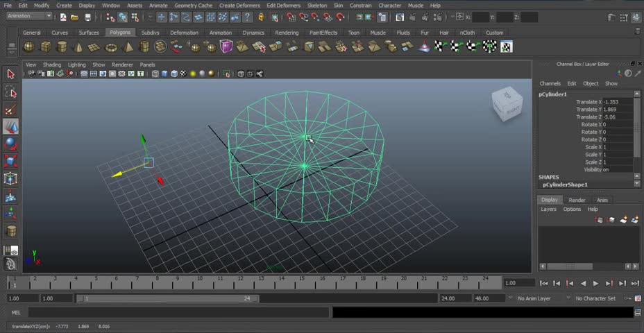Select the polygon torus shelf icon
The height and width of the screenshot is (333, 644).
tap(111, 47)
